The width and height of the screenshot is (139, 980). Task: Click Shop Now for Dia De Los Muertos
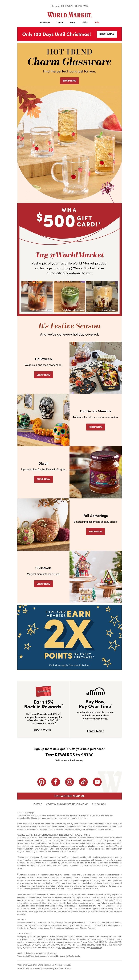95,427
